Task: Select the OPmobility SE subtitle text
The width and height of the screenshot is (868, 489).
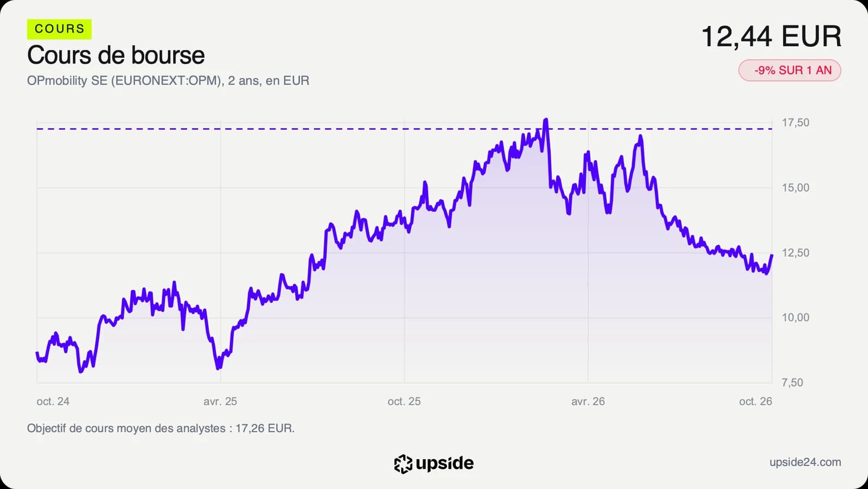Action: click(168, 81)
